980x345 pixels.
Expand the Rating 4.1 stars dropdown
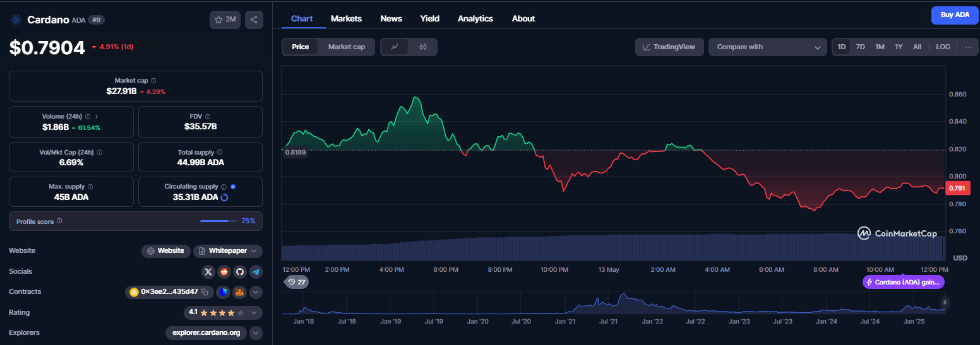(x=223, y=312)
